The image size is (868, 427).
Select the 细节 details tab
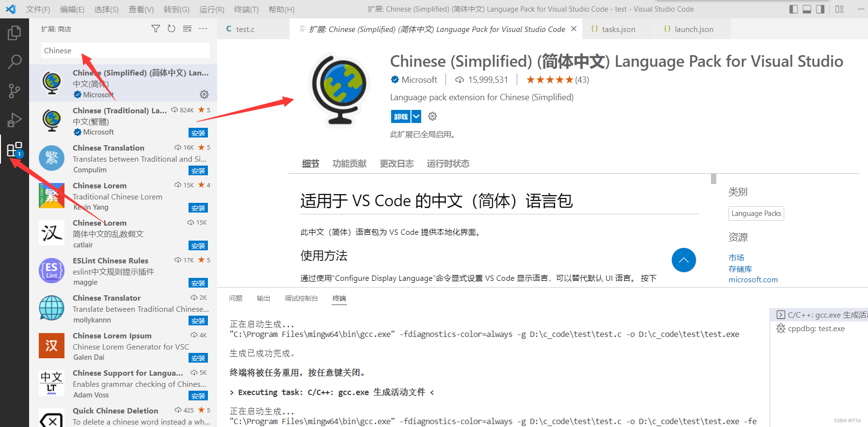point(310,164)
